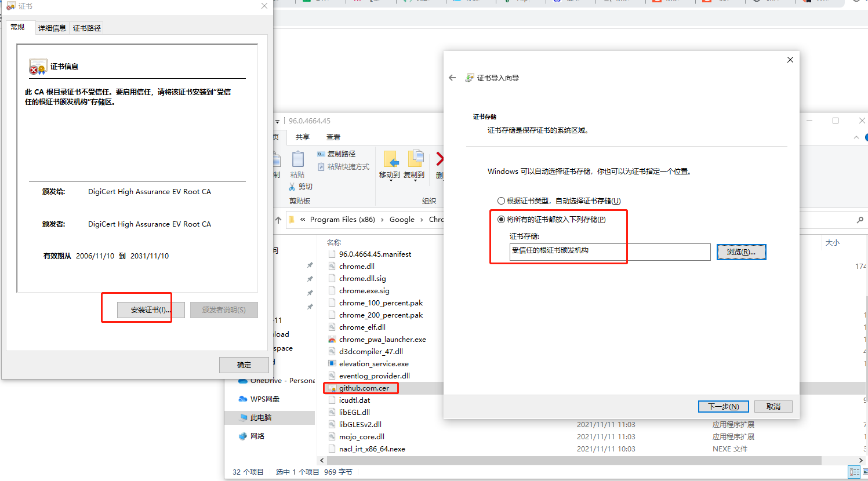
Task: Click the Copy path (复制路径) icon
Action: click(x=321, y=154)
